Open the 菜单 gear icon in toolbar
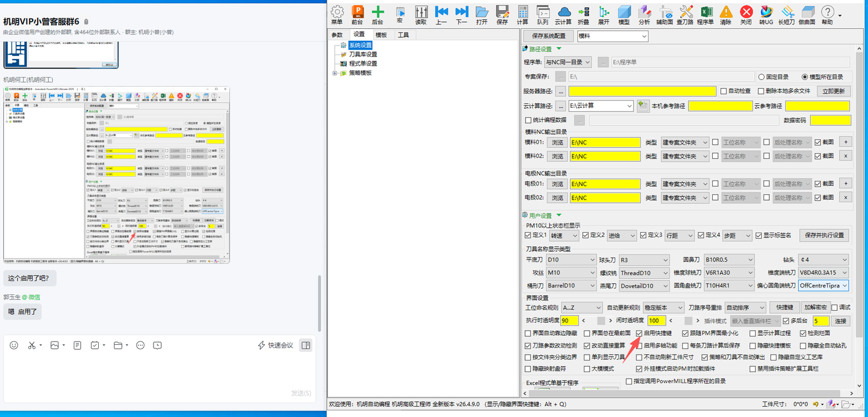The width and height of the screenshot is (868, 417). (337, 15)
